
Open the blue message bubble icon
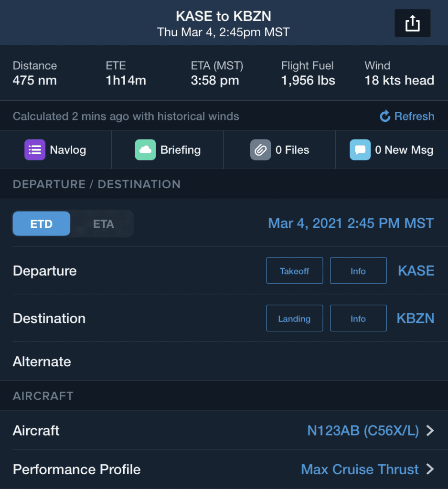(x=360, y=150)
